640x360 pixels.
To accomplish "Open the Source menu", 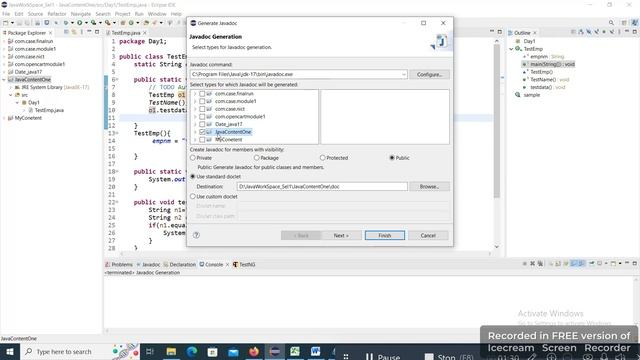I will (x=35, y=14).
